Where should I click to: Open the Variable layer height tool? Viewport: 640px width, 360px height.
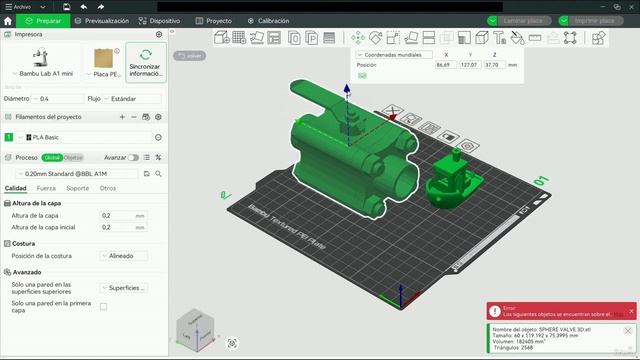tap(329, 38)
